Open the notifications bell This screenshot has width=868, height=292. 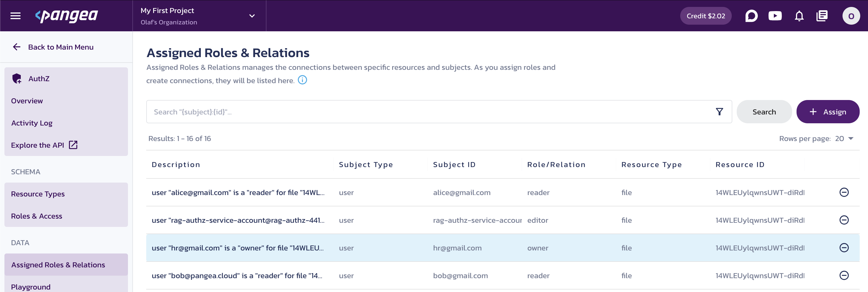[x=799, y=16]
